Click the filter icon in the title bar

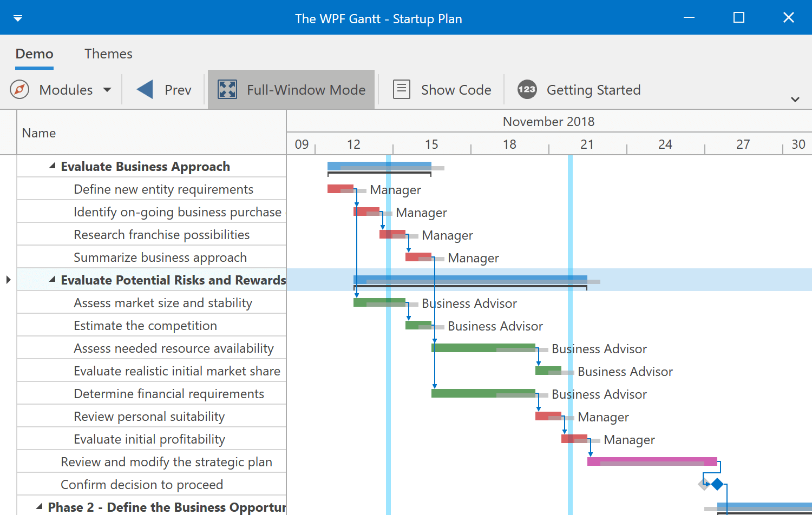(x=18, y=17)
